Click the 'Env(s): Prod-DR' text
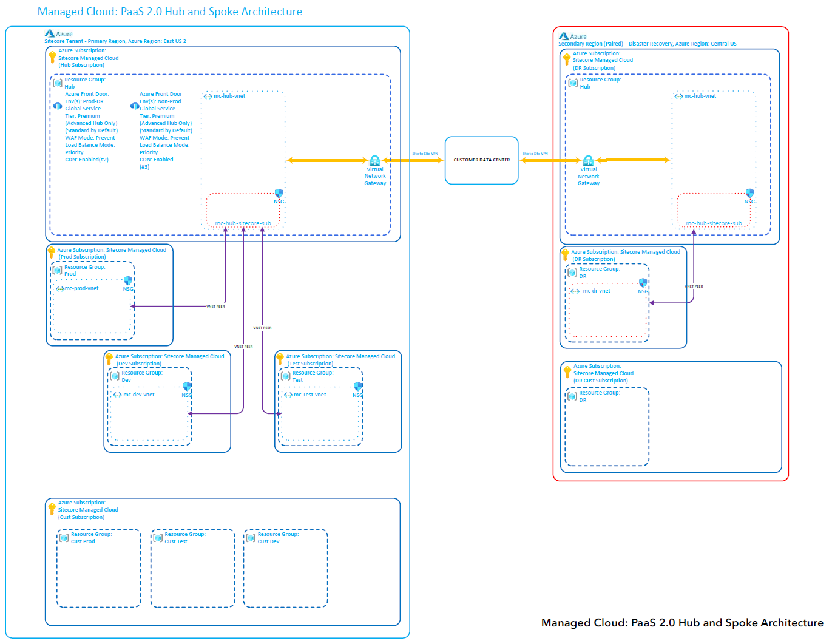This screenshot has height=644, width=832. pyautogui.click(x=84, y=101)
